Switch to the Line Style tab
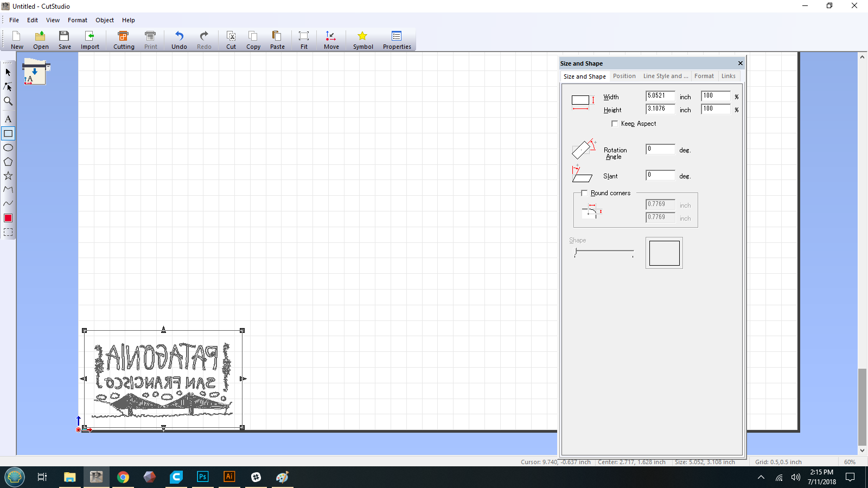 [x=666, y=76]
